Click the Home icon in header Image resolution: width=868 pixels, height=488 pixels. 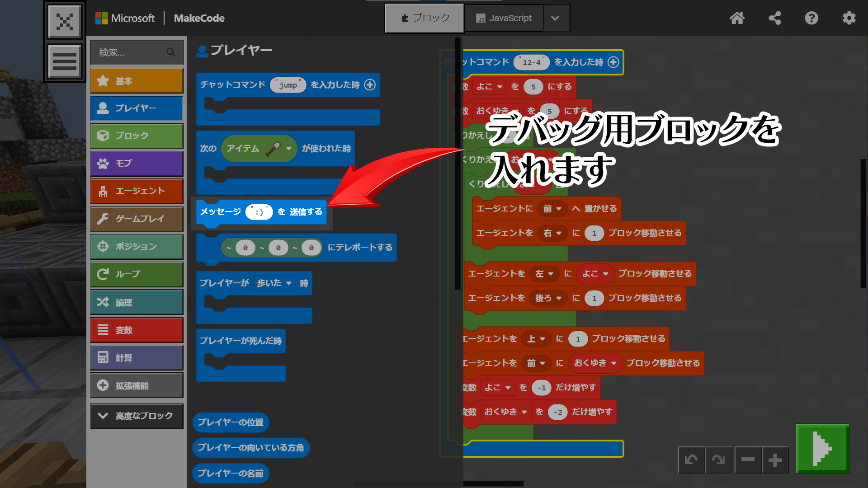[x=737, y=18]
